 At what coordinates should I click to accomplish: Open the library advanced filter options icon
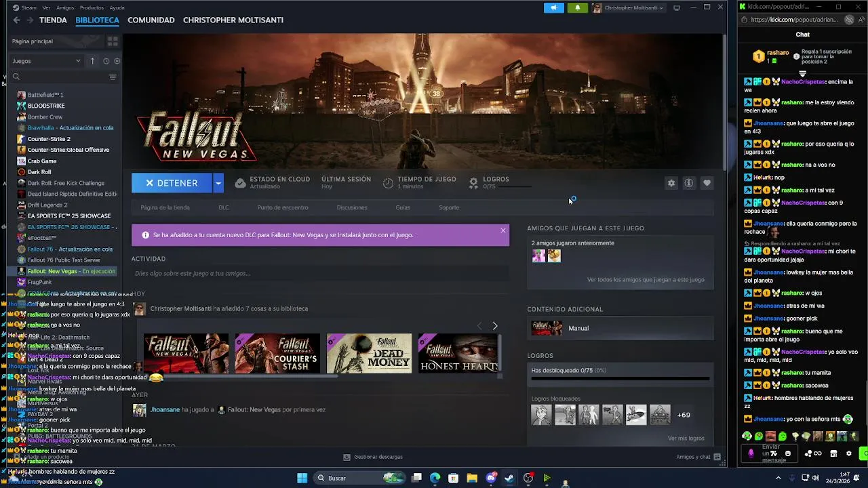[113, 77]
